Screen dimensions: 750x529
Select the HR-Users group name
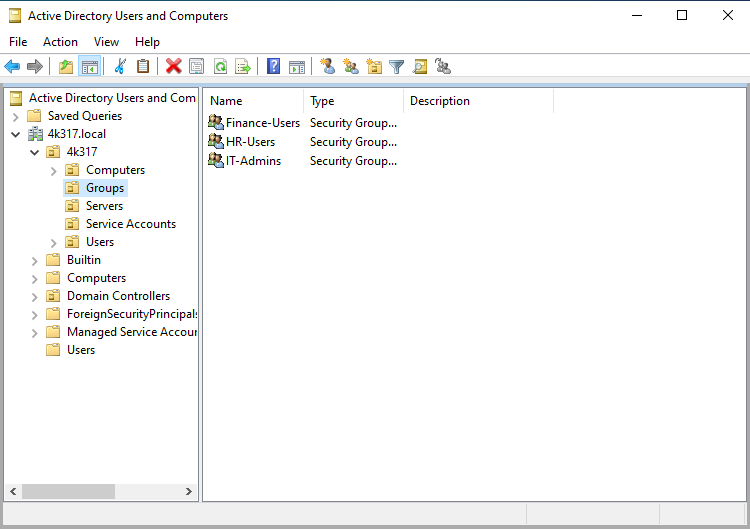250,142
